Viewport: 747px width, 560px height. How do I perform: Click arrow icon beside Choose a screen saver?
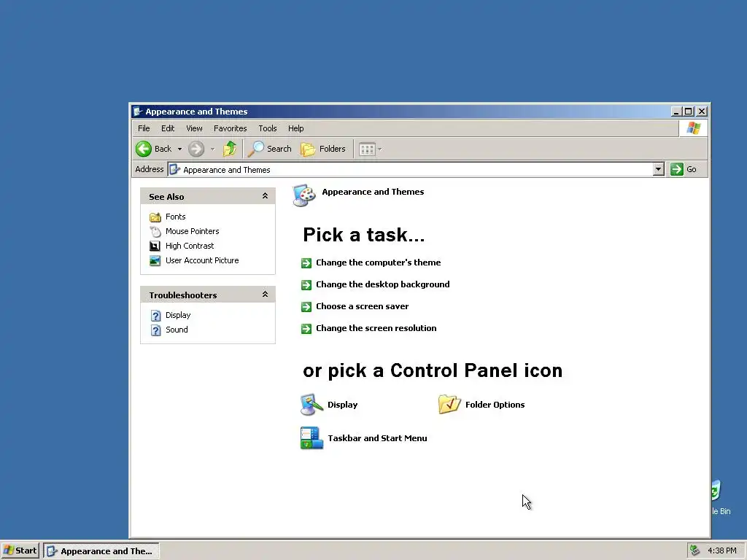(x=306, y=307)
